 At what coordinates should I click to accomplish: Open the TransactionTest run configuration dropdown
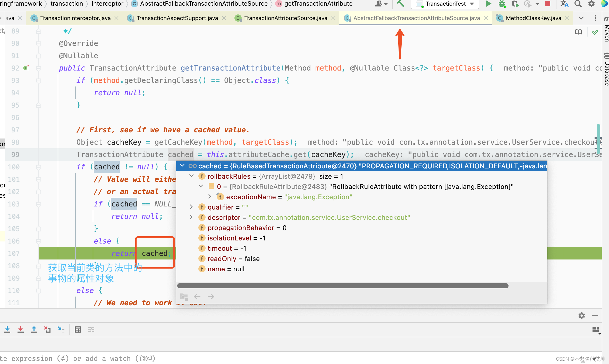445,4
